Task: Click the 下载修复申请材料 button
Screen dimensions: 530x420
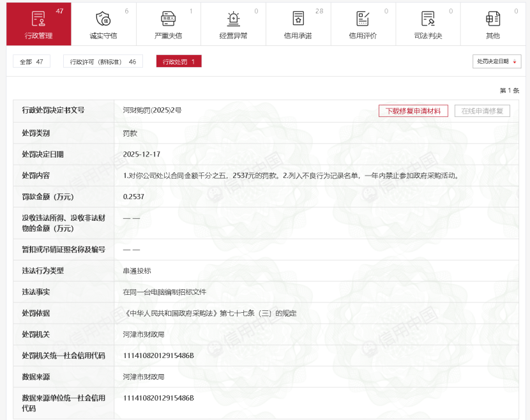Action: click(413, 111)
